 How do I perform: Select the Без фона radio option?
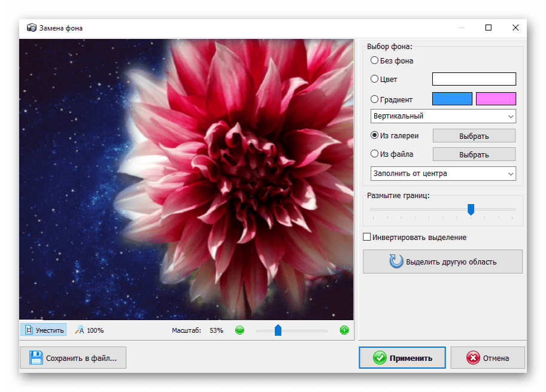click(375, 60)
